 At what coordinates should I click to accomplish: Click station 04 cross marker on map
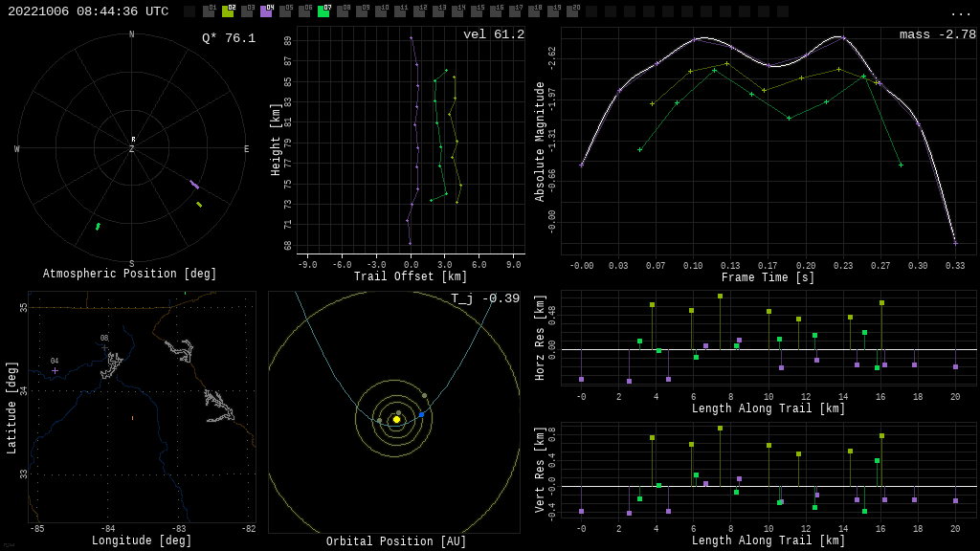pyautogui.click(x=55, y=370)
